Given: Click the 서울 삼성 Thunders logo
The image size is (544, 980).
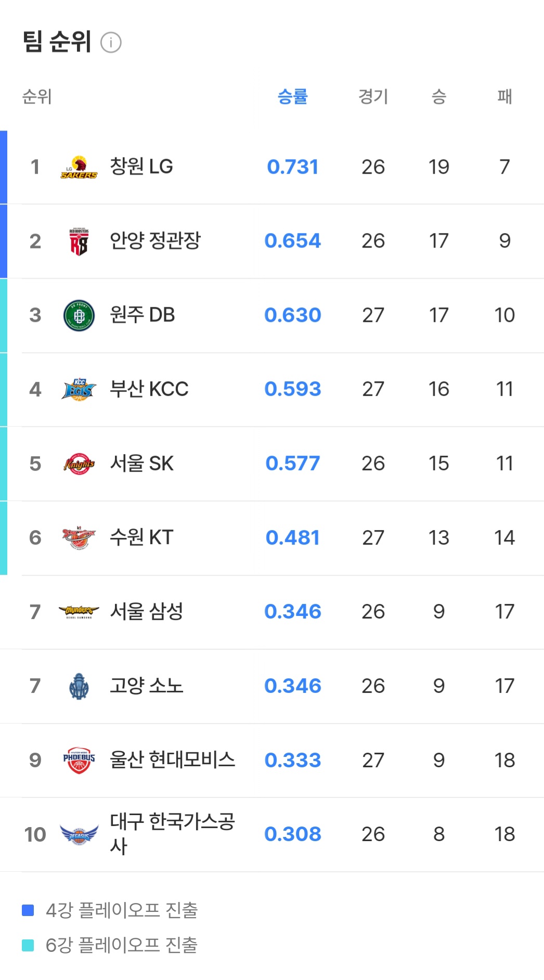Looking at the screenshot, I should click(79, 611).
